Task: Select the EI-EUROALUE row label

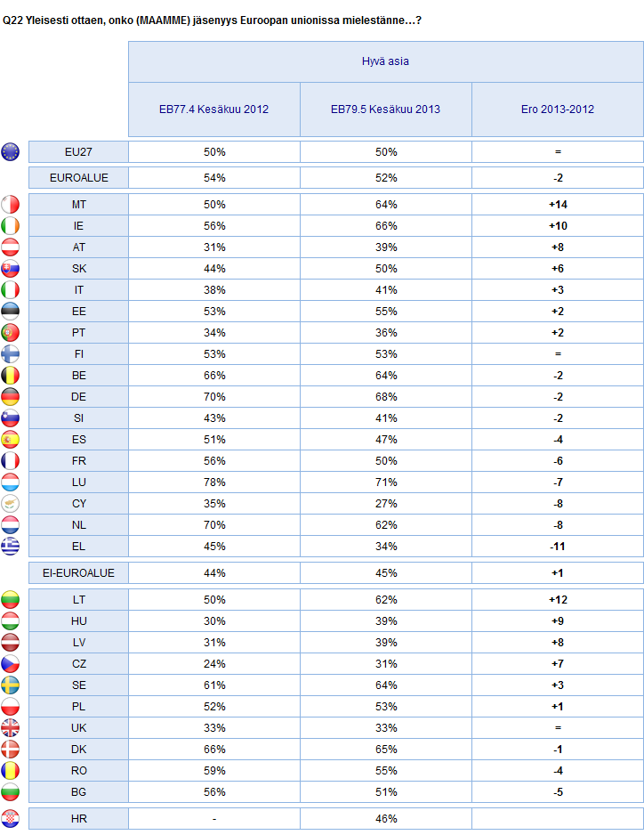Action: point(79,573)
